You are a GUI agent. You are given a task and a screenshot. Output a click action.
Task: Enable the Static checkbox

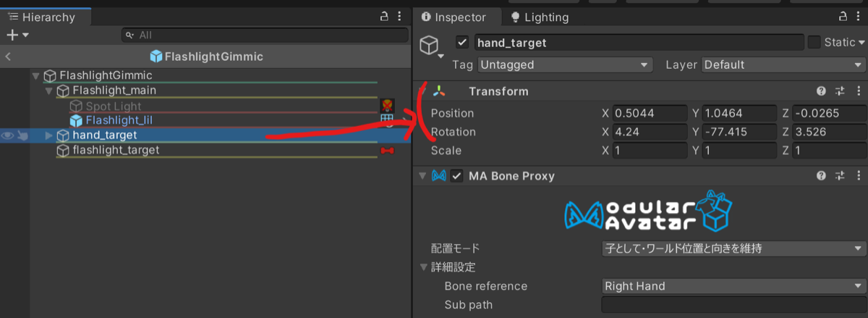(814, 42)
